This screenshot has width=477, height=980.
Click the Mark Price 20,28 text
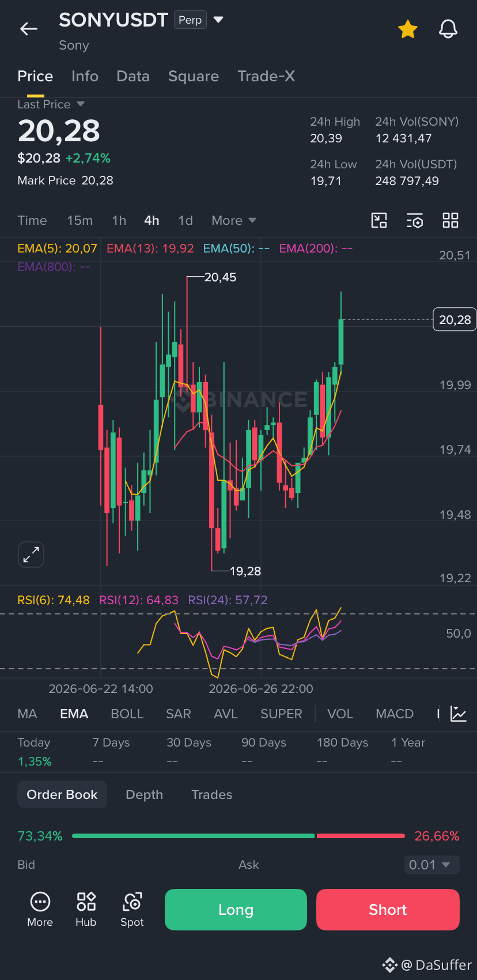point(65,180)
